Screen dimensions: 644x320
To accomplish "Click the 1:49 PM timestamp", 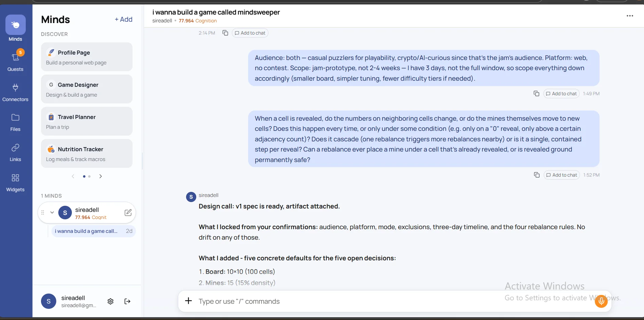I will click(591, 94).
